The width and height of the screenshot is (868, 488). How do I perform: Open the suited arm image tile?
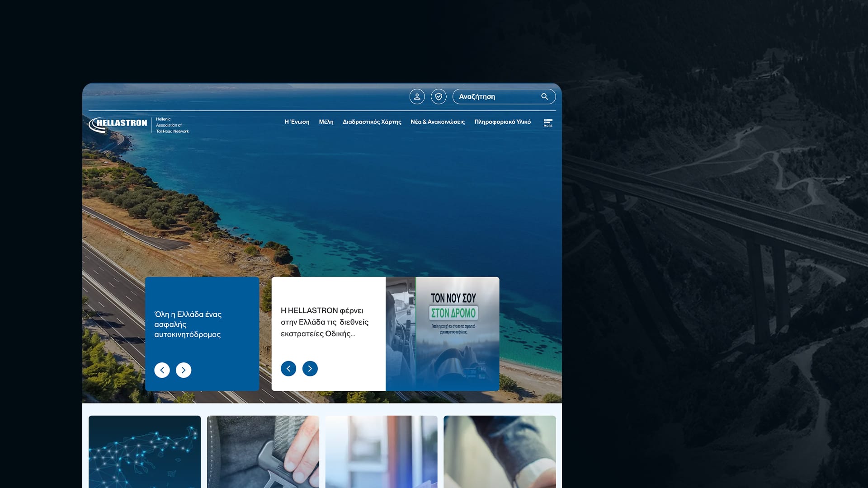coord(500,452)
